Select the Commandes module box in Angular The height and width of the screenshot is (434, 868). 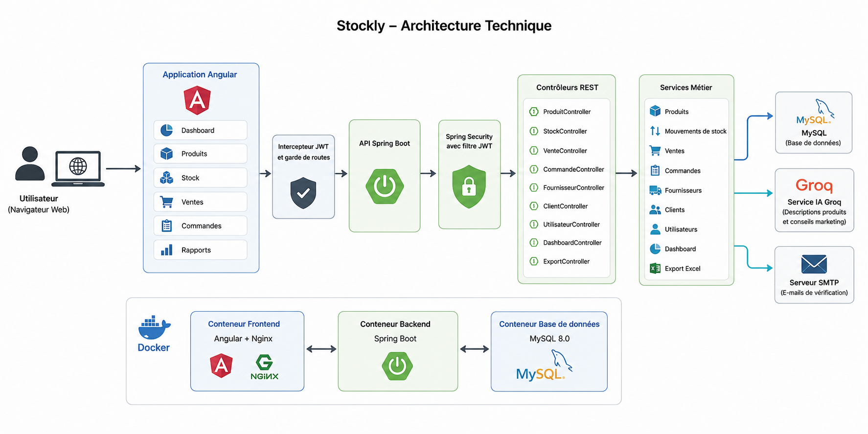200,226
